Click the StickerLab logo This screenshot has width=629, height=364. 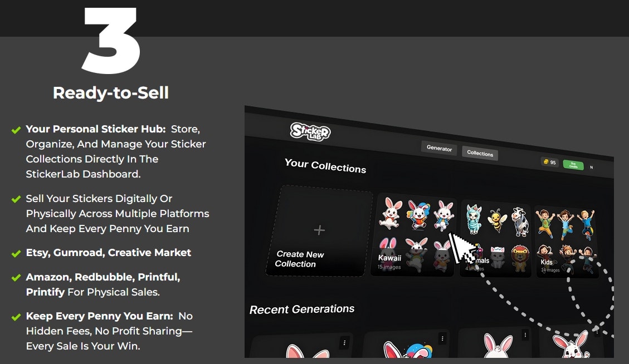(x=310, y=131)
